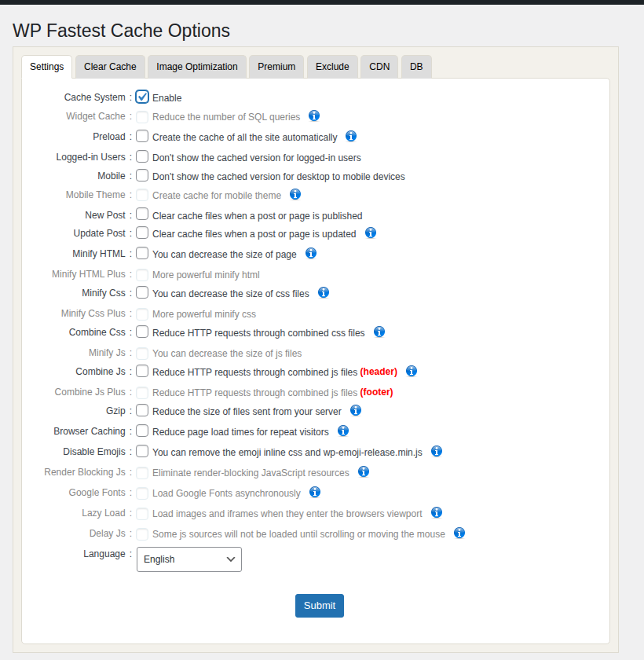
Task: Open the Language dropdown showing English
Action: click(189, 559)
